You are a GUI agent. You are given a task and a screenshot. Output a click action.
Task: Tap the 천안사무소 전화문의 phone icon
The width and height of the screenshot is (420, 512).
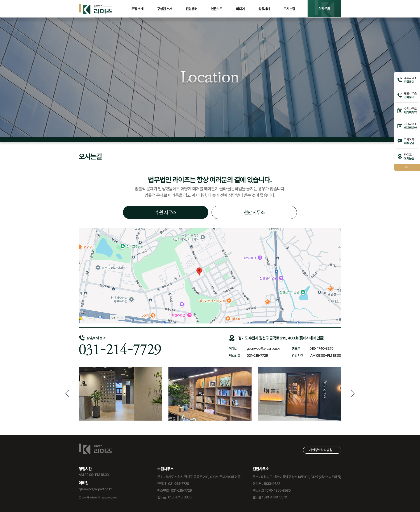click(x=400, y=95)
